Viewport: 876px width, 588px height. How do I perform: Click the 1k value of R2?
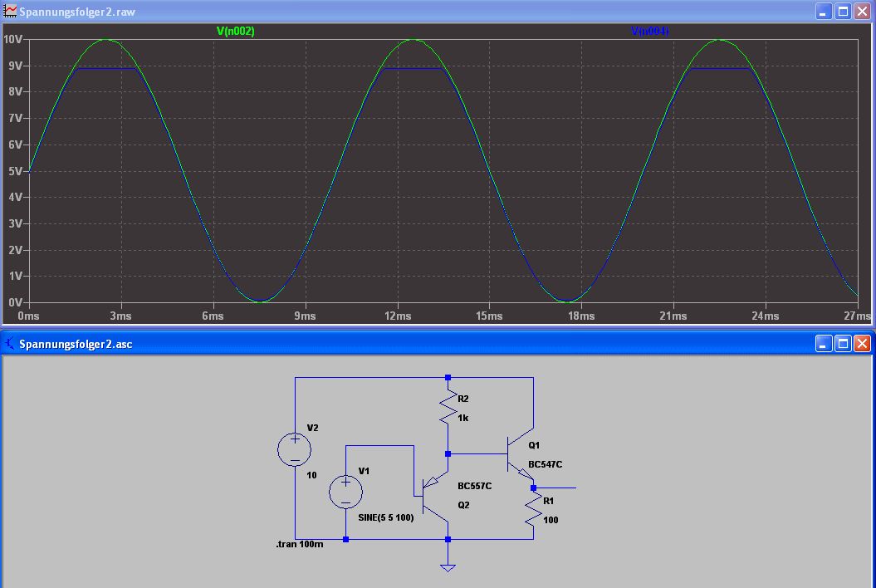coord(463,418)
